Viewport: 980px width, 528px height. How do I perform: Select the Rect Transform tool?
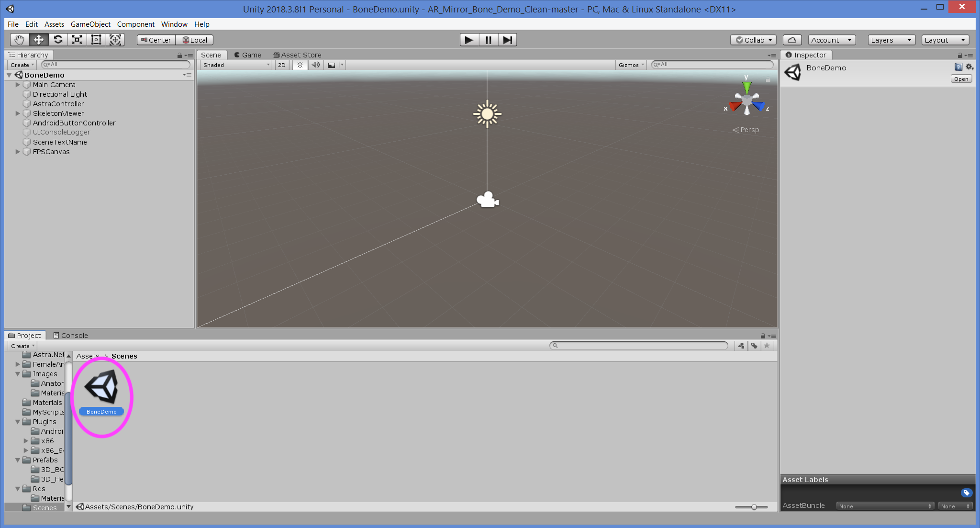96,40
